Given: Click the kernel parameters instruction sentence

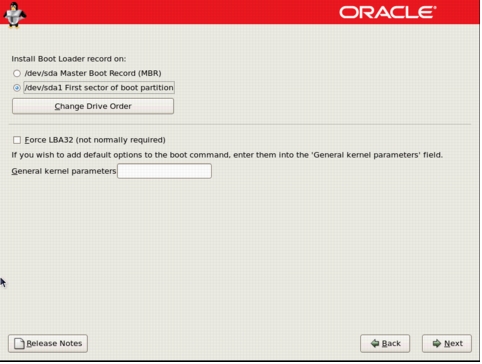Looking at the screenshot, I should (x=227, y=155).
